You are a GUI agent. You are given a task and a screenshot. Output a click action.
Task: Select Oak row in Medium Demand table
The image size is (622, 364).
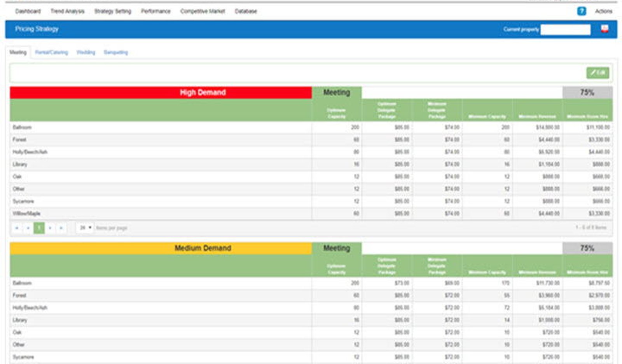point(311,333)
